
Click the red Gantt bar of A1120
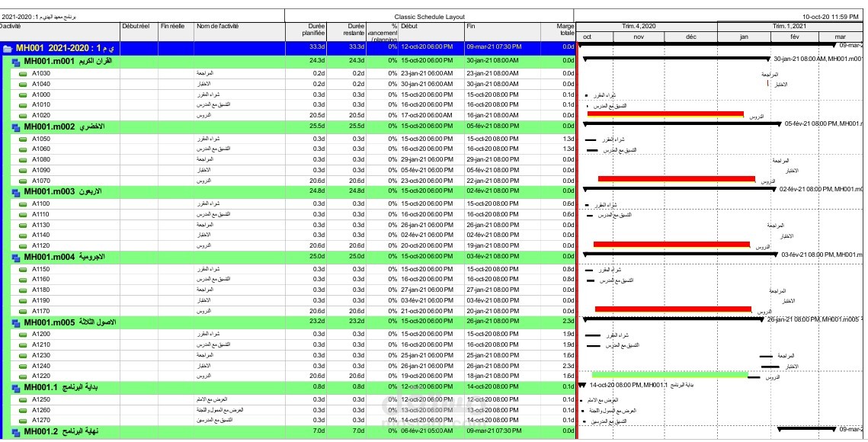click(671, 245)
